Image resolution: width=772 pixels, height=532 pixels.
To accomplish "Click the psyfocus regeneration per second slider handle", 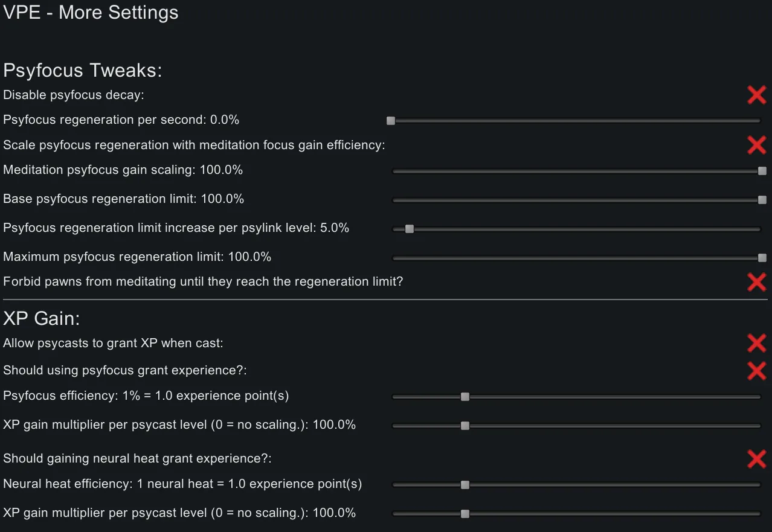I will [x=391, y=121].
